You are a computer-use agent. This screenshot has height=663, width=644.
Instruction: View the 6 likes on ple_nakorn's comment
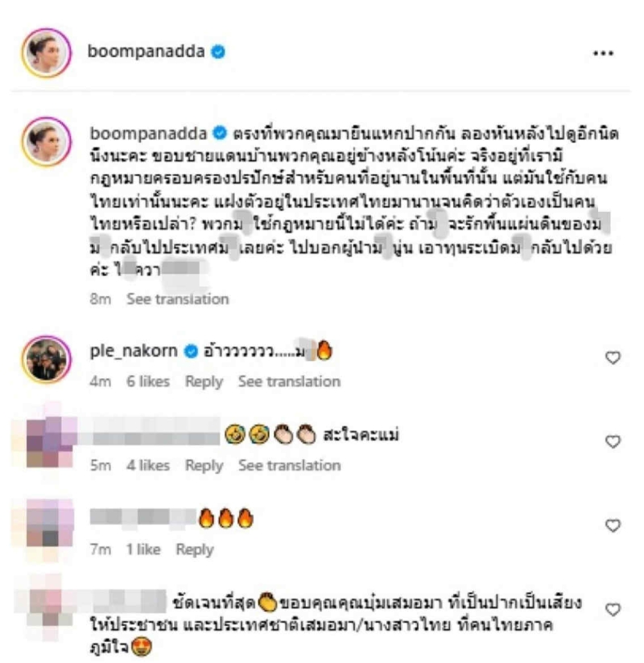pyautogui.click(x=148, y=381)
